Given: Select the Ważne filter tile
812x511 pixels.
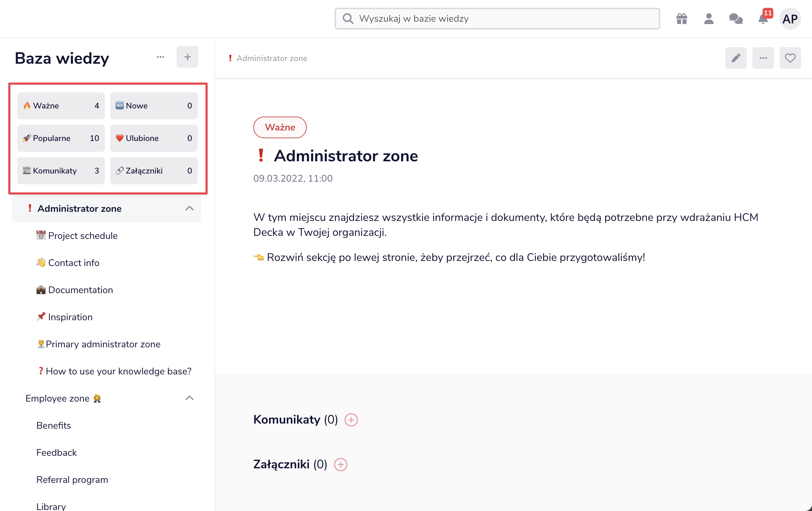Looking at the screenshot, I should click(x=61, y=106).
